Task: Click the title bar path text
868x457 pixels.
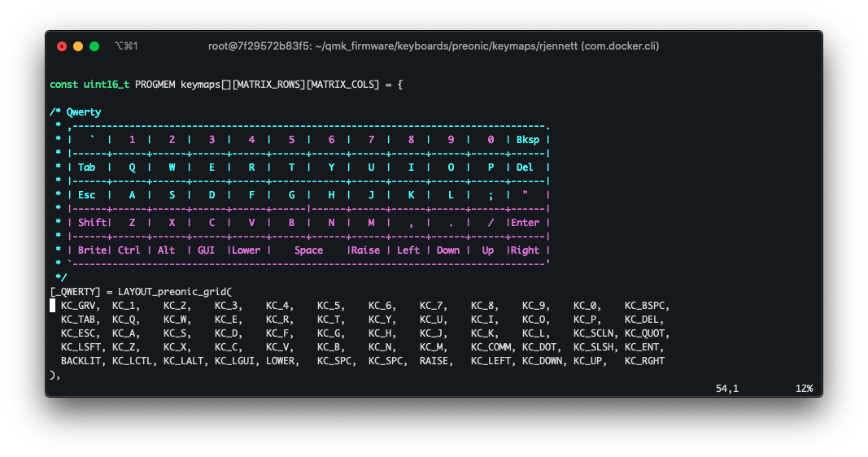Action: 434,46
